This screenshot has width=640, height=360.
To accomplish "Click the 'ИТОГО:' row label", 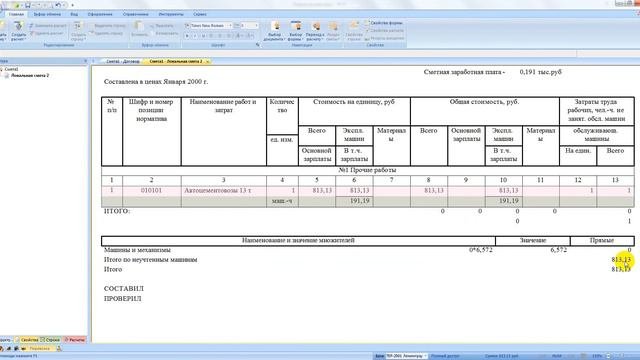I will (117, 211).
